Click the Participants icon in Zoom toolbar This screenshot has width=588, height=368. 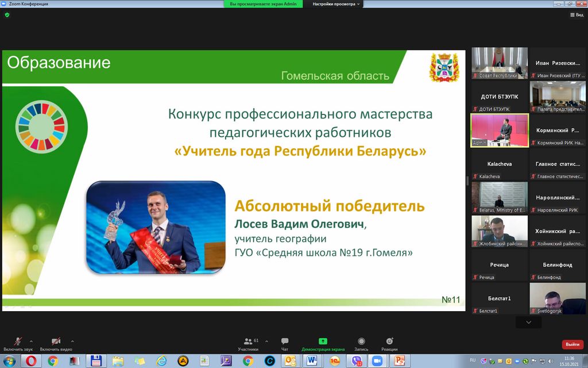(x=248, y=342)
